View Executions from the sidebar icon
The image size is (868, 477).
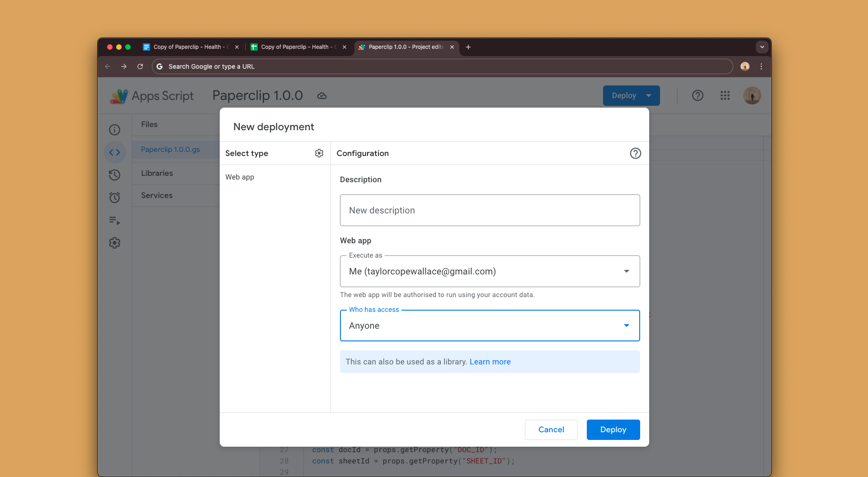(115, 221)
